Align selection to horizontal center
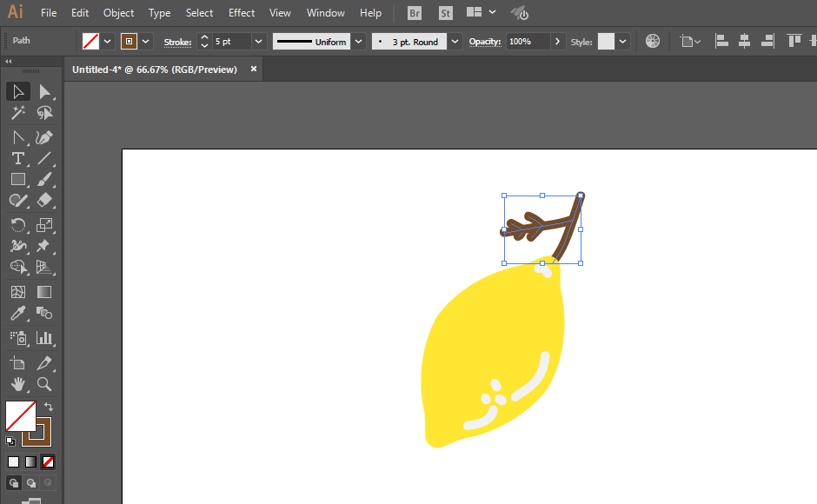Image resolution: width=817 pixels, height=504 pixels. click(x=744, y=41)
